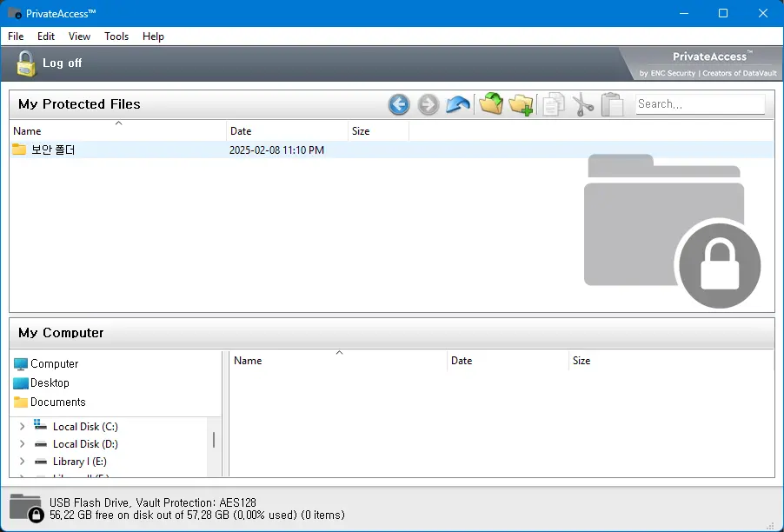
Task: Click the 보안 폴더 folder icon
Action: (x=19, y=150)
